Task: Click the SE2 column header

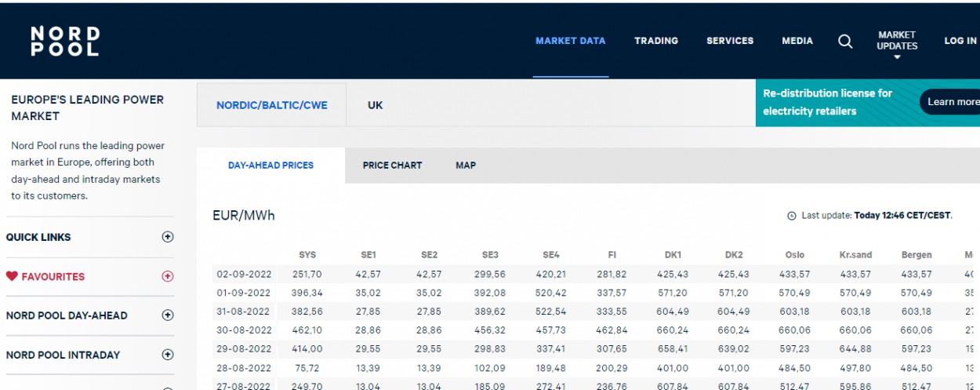Action: coord(429,255)
